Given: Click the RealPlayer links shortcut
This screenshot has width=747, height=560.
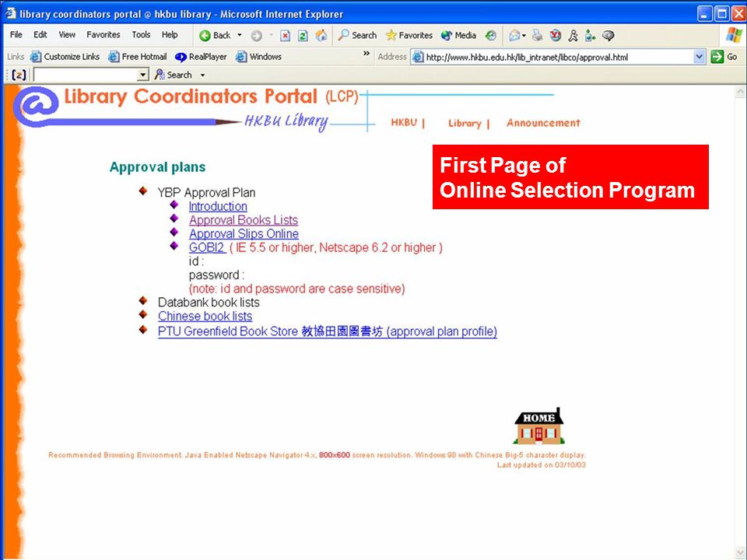Looking at the screenshot, I should pyautogui.click(x=201, y=57).
